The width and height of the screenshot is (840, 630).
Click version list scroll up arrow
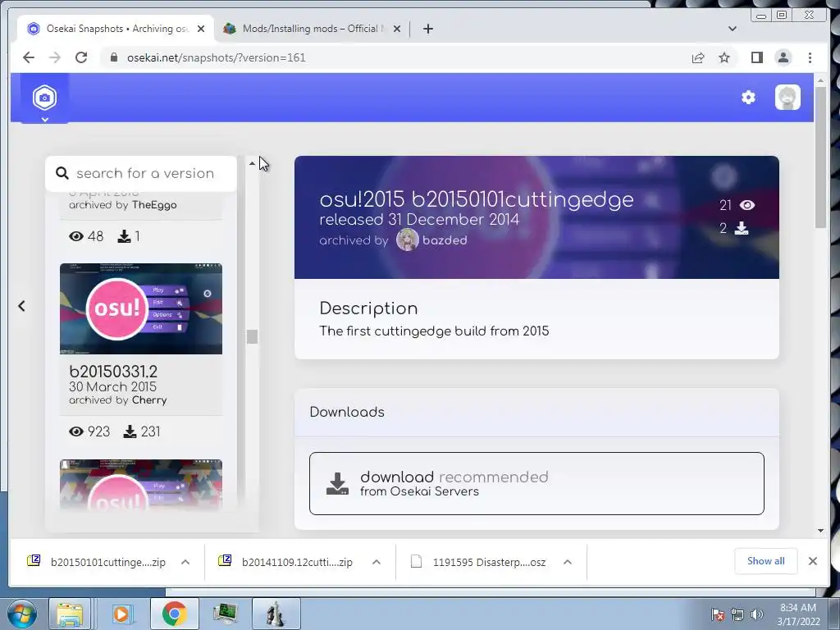point(253,163)
